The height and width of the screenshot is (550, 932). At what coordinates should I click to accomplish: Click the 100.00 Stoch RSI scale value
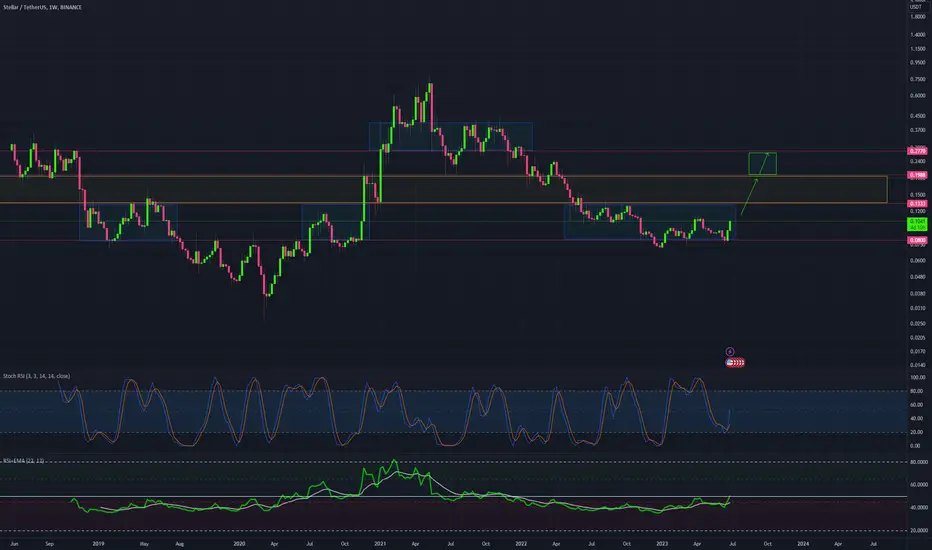(x=917, y=378)
